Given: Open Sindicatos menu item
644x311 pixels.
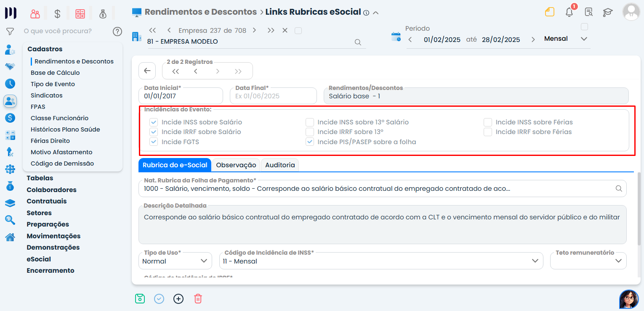Looking at the screenshot, I should click(x=47, y=95).
